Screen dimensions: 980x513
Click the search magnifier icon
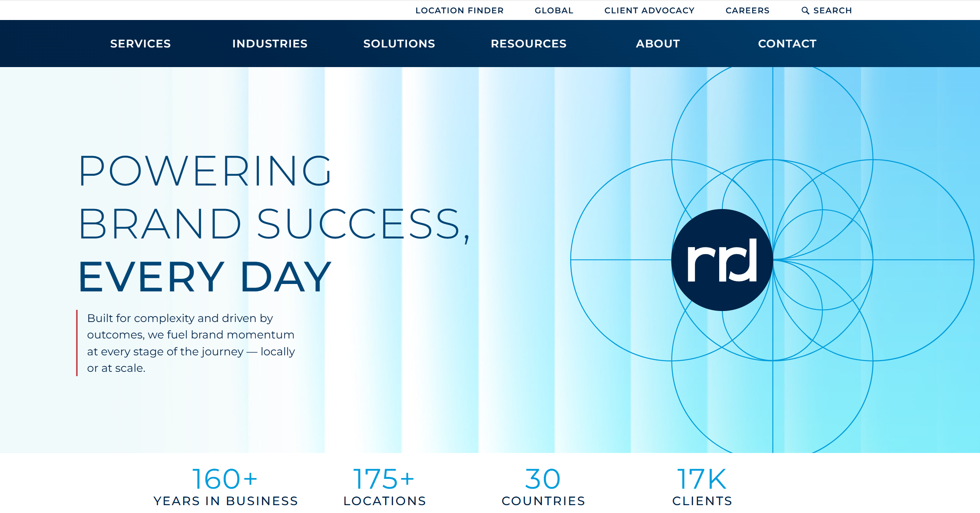tap(805, 11)
